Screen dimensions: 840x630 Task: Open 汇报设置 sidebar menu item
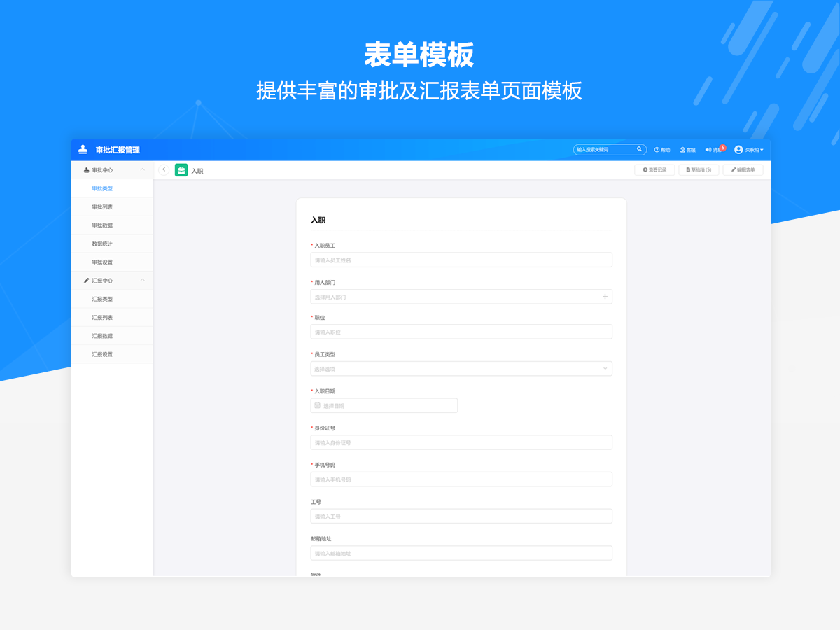pyautogui.click(x=102, y=354)
